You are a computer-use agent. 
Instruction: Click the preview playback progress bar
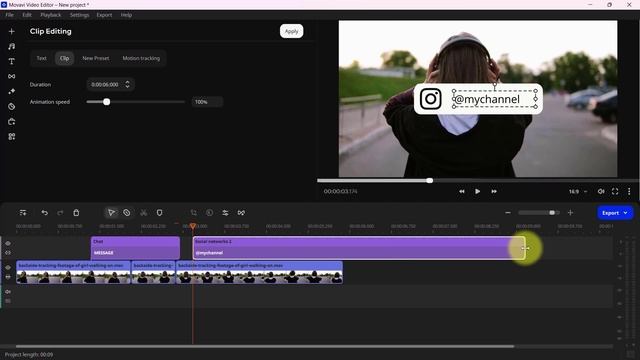tap(478, 180)
